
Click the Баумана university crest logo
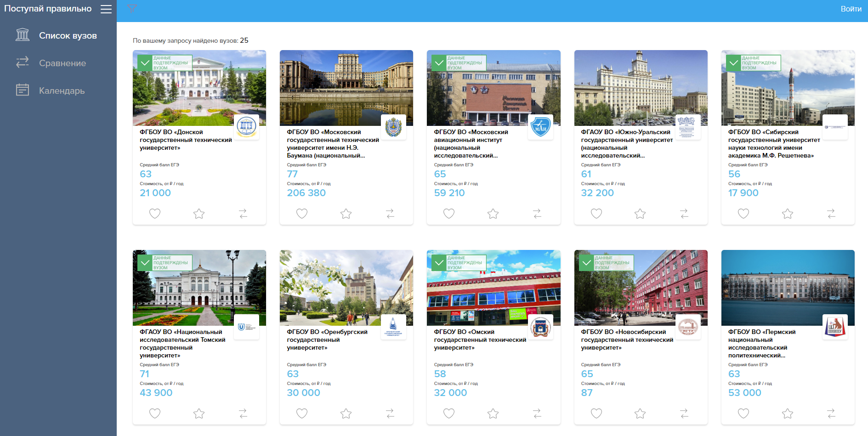click(x=394, y=127)
